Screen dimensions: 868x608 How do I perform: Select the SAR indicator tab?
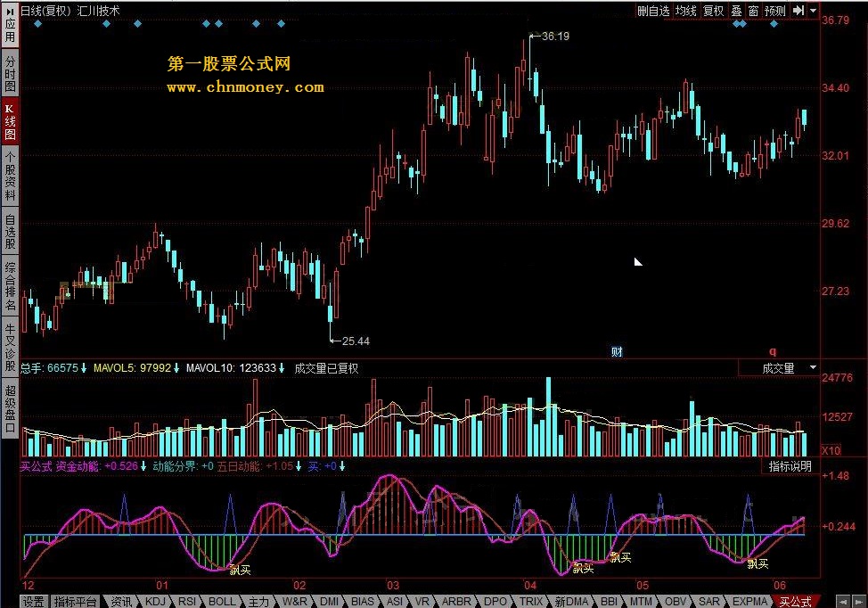[709, 602]
